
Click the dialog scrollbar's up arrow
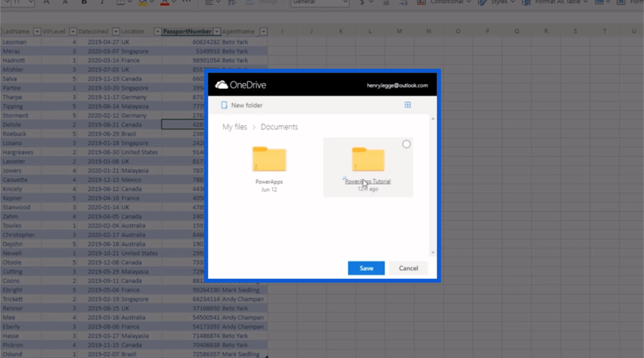coord(433,119)
